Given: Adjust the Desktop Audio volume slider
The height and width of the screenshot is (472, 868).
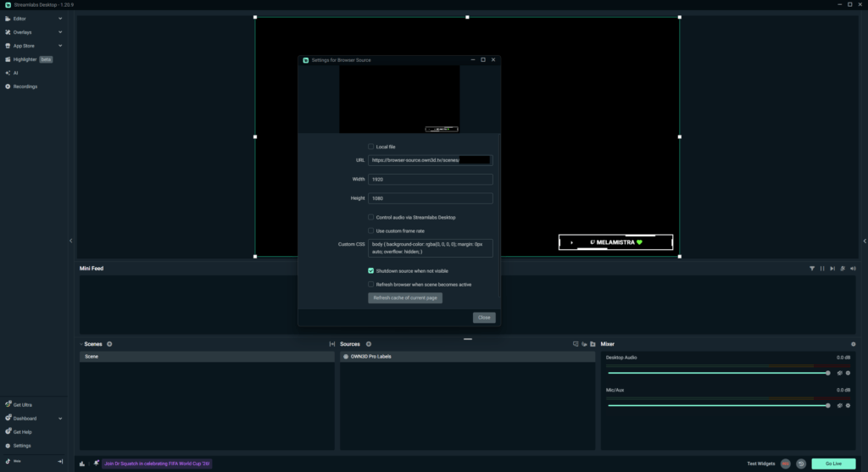Looking at the screenshot, I should (x=718, y=373).
